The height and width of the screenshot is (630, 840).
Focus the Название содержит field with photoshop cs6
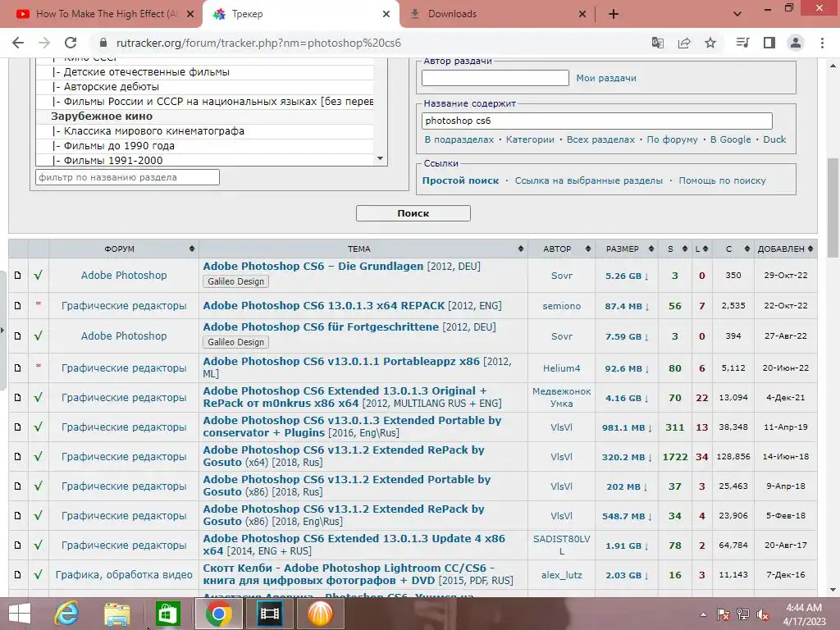597,121
